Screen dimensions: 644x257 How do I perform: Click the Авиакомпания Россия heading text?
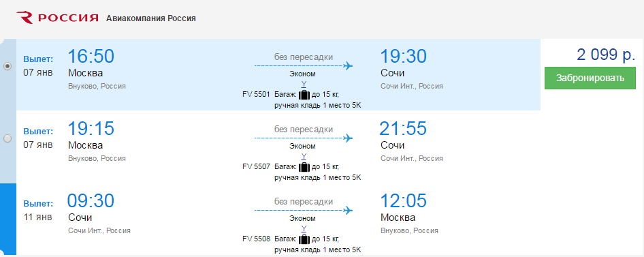point(151,18)
